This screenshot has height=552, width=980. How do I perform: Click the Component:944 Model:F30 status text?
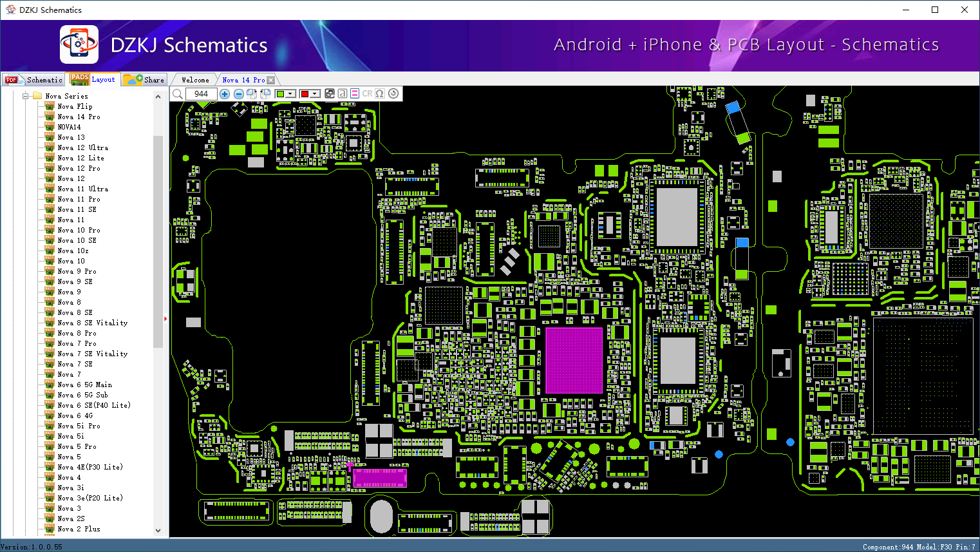click(x=919, y=547)
